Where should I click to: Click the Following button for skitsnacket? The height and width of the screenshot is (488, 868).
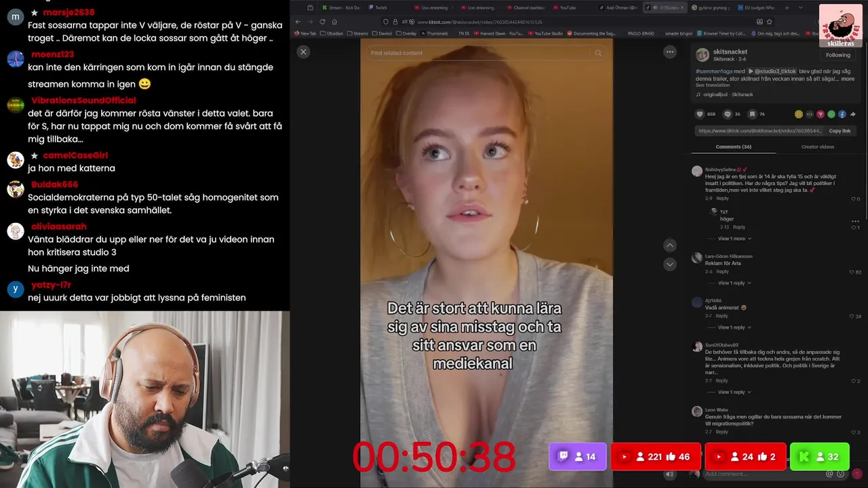coord(838,55)
